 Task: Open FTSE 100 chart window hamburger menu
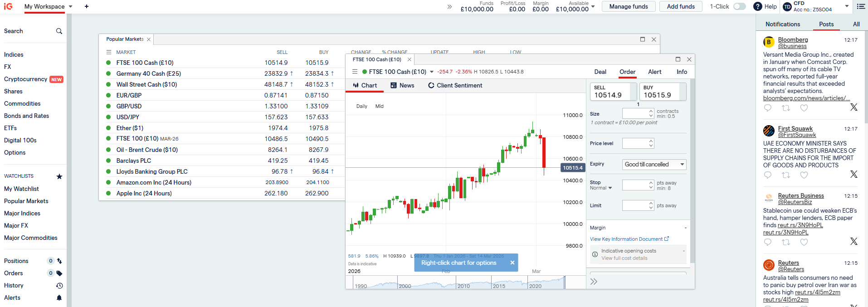[x=355, y=72]
